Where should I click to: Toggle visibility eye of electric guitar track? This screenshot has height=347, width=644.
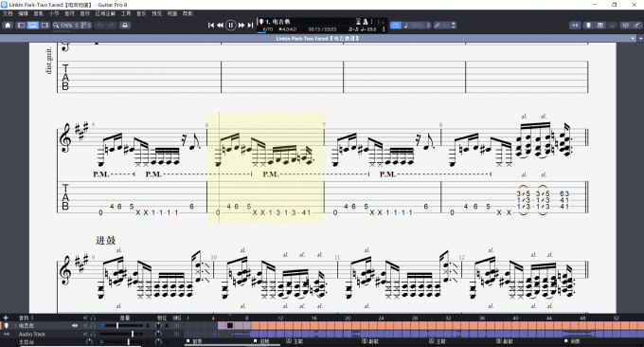click(x=75, y=325)
